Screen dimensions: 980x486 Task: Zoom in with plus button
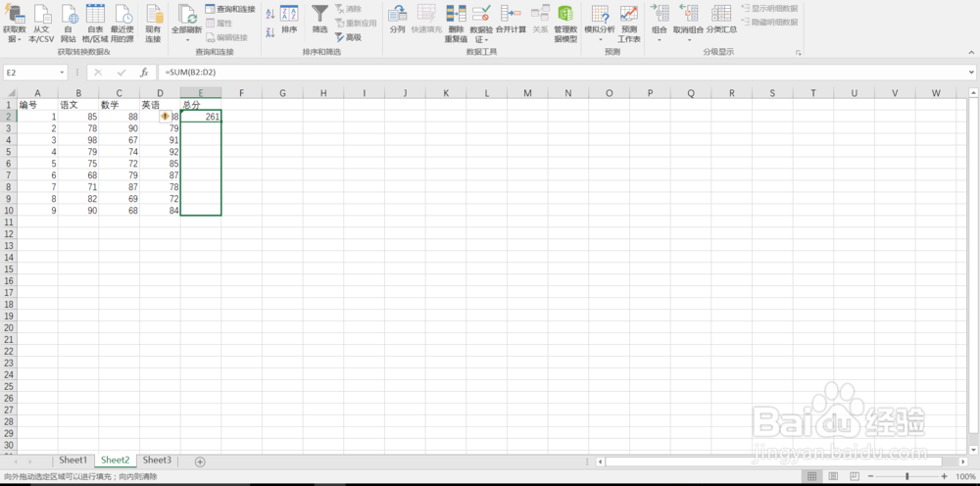coord(945,476)
